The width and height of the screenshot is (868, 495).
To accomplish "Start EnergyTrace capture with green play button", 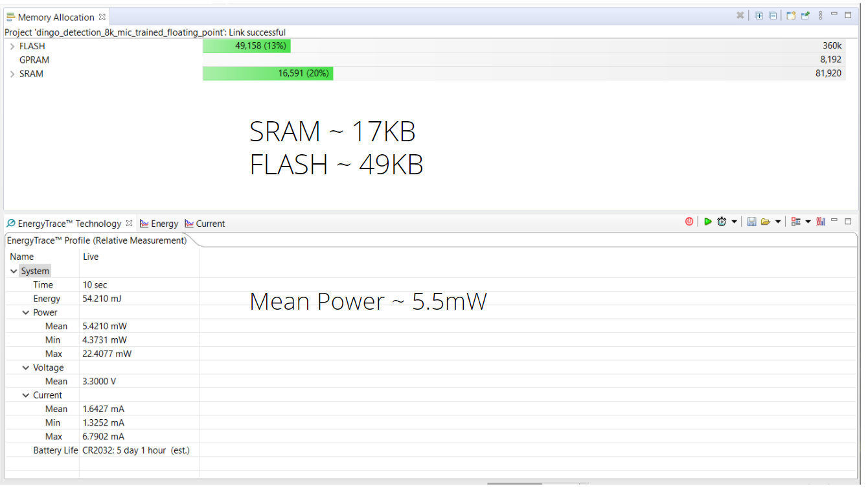I will (x=708, y=222).
